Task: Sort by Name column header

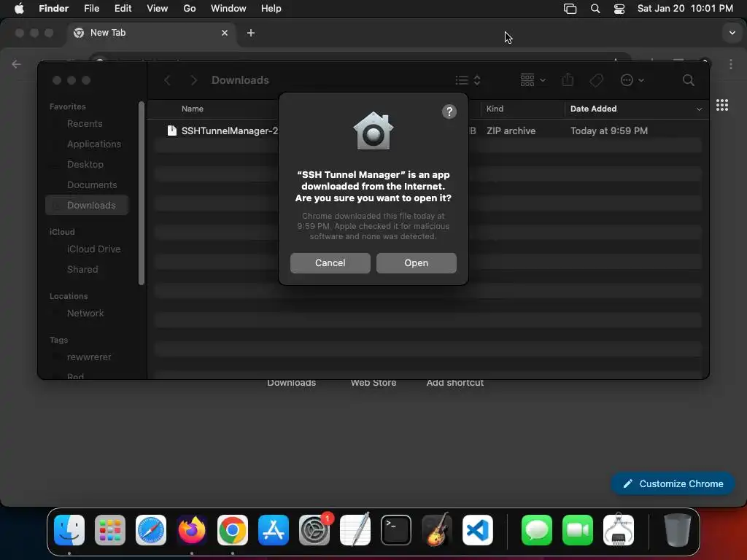Action: pyautogui.click(x=193, y=109)
